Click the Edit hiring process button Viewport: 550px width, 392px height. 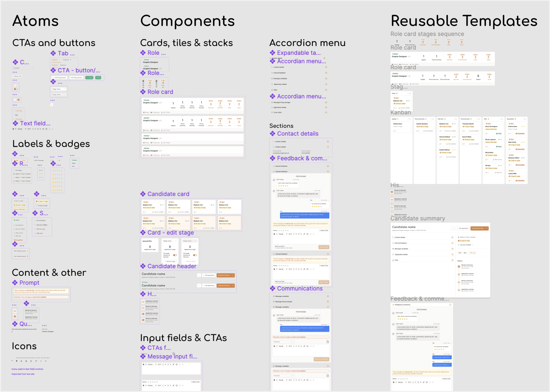tap(59, 78)
